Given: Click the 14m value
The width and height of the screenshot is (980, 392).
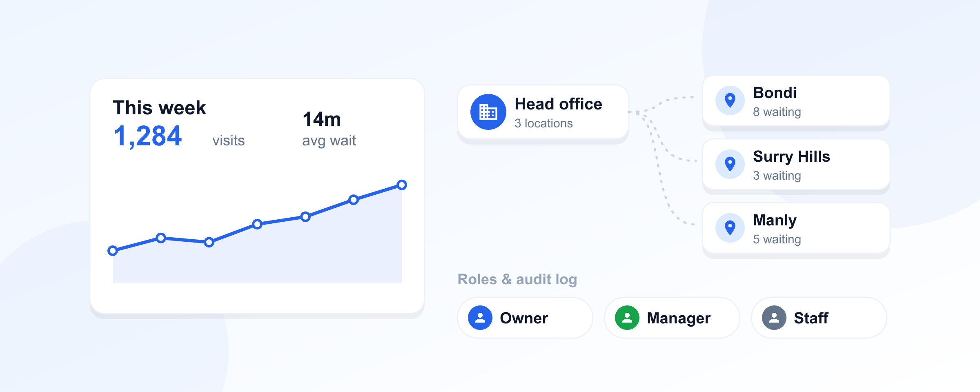Looking at the screenshot, I should 322,119.
